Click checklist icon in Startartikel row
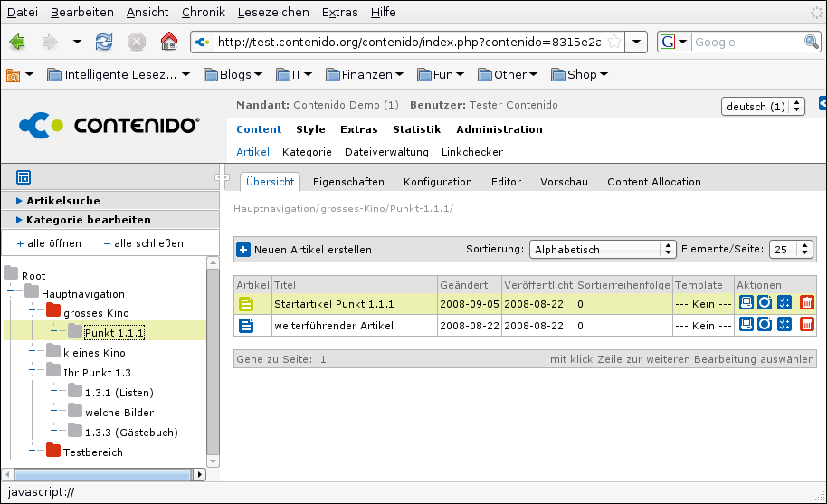The width and height of the screenshot is (827, 504). pyautogui.click(x=784, y=303)
